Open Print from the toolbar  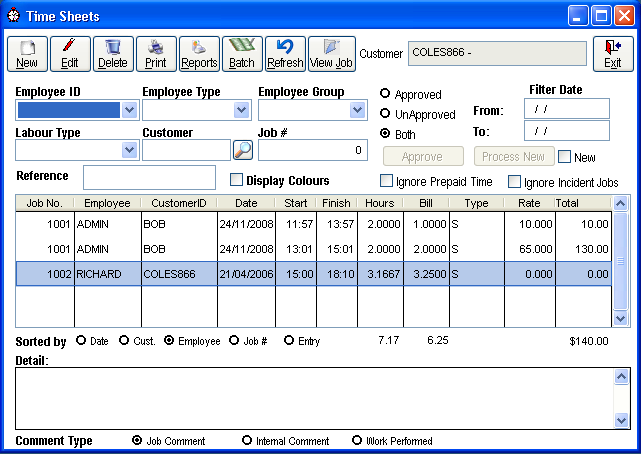(x=155, y=53)
